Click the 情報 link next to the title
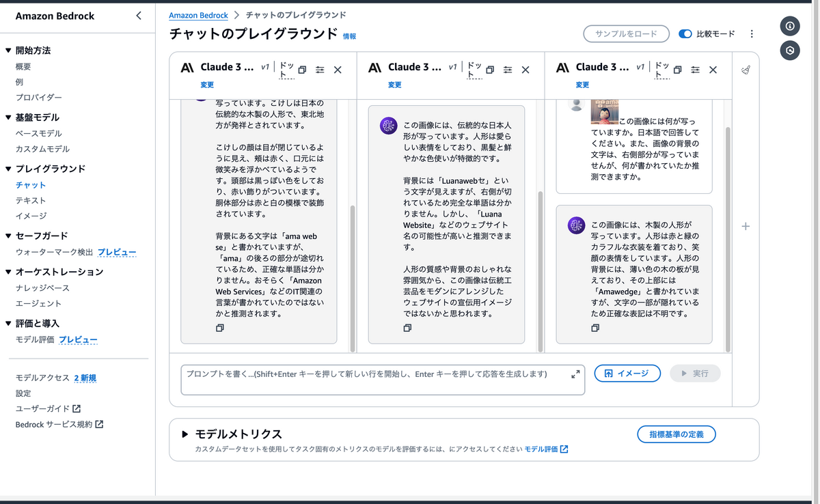The height and width of the screenshot is (504, 820). 349,36
